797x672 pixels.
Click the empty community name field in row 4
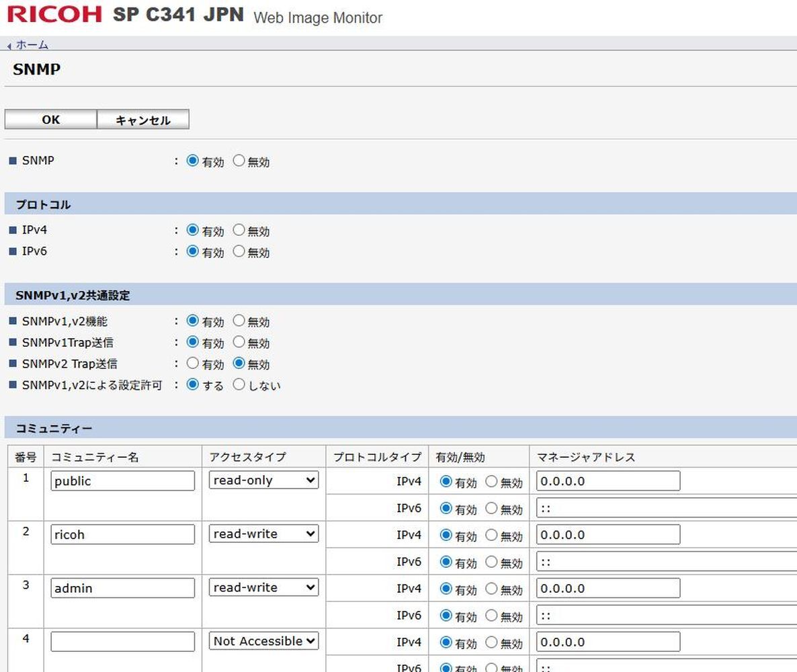click(x=122, y=642)
